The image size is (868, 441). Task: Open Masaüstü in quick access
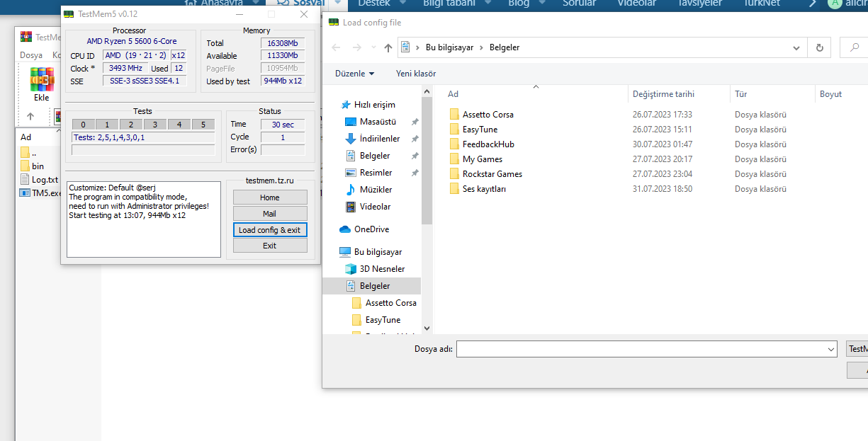click(378, 122)
